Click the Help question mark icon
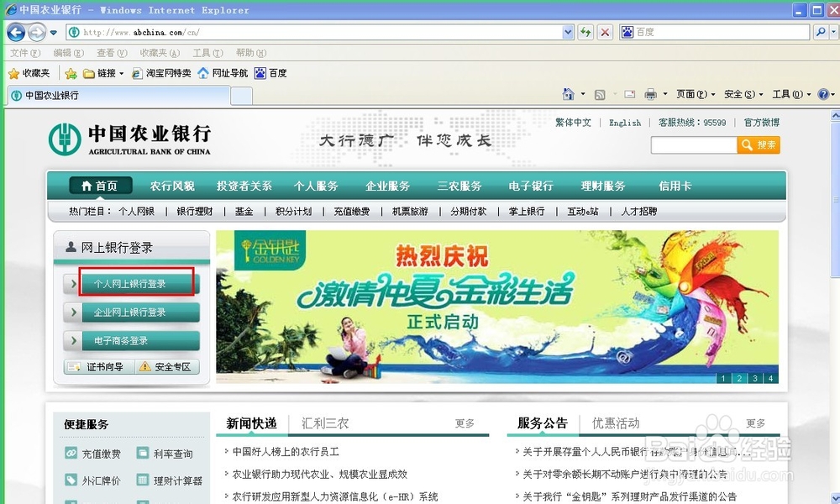Viewport: 840px width, 504px height. [x=823, y=94]
